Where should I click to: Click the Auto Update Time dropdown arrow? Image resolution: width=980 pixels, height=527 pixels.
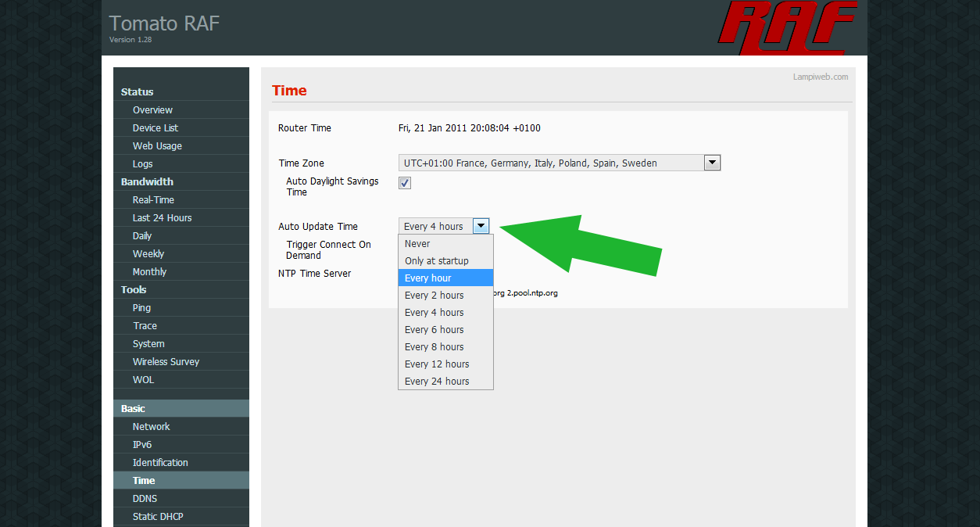481,226
